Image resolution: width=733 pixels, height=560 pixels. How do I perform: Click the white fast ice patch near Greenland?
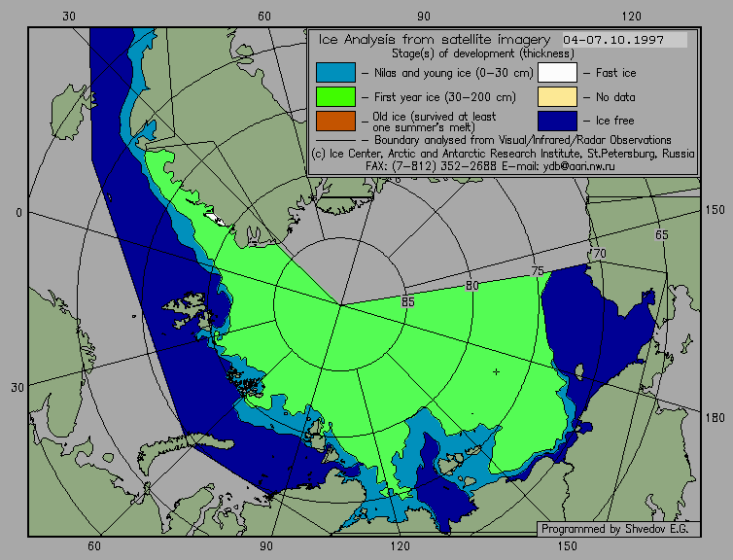point(218,219)
